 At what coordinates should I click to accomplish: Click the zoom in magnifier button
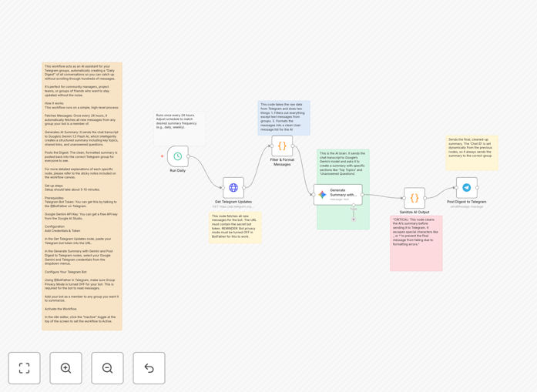tap(65, 368)
